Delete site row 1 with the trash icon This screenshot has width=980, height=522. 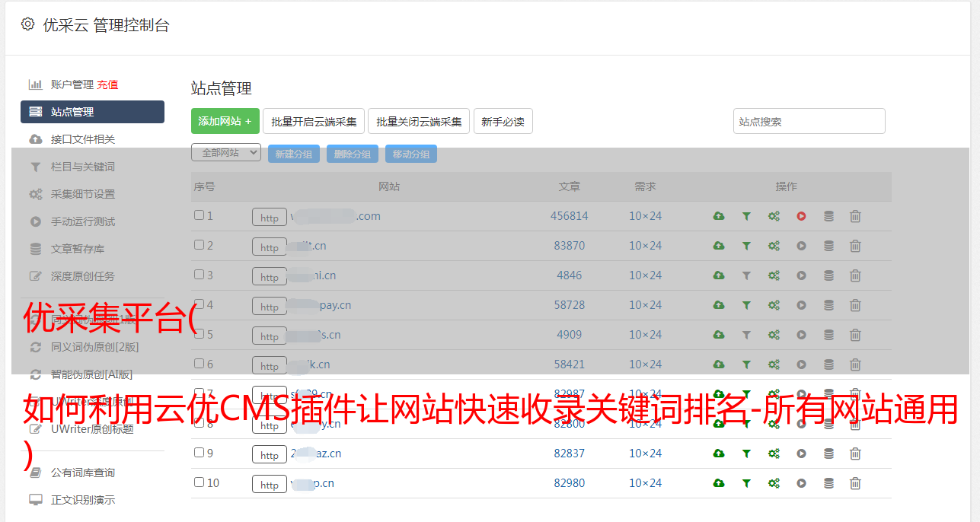click(855, 216)
